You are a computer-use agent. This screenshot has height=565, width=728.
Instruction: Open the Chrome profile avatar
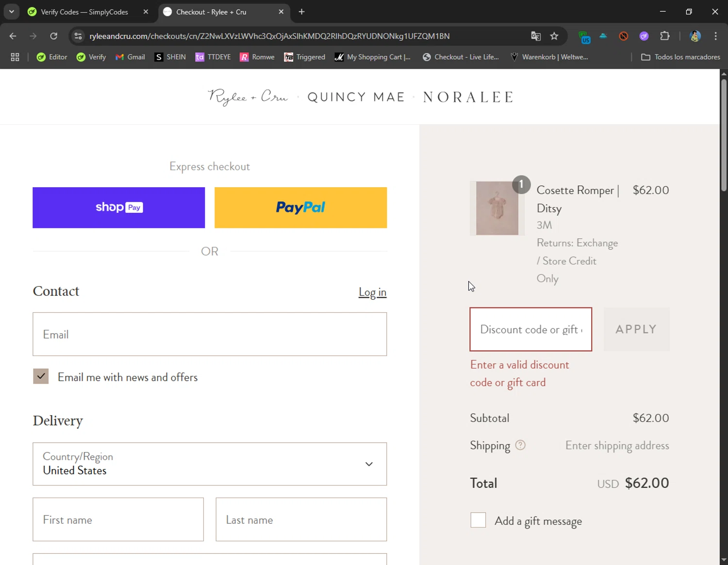(695, 36)
